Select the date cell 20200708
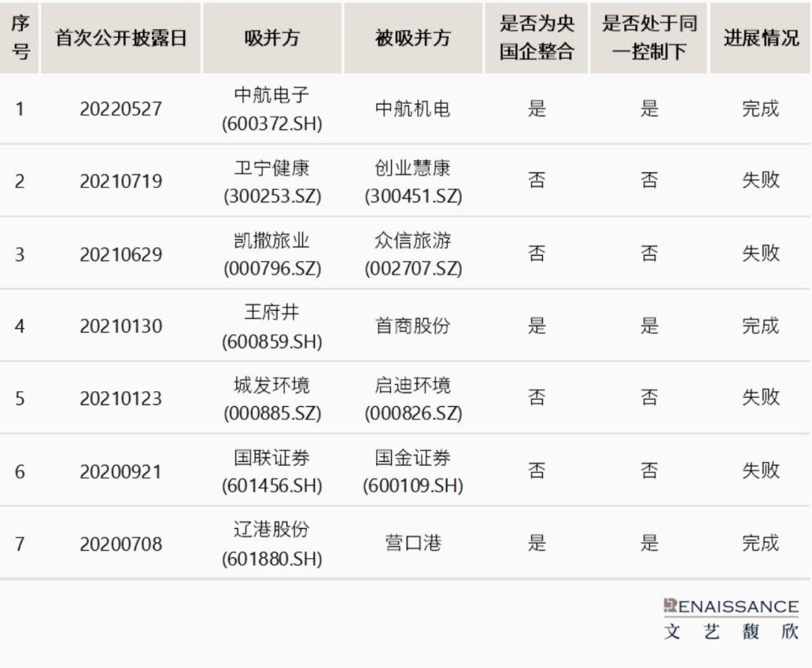 point(120,544)
